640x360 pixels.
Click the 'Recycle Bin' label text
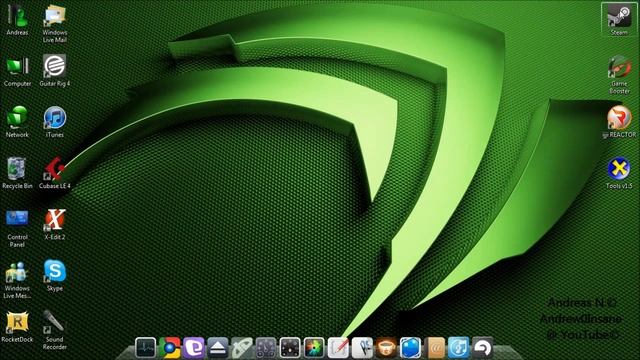(17, 186)
